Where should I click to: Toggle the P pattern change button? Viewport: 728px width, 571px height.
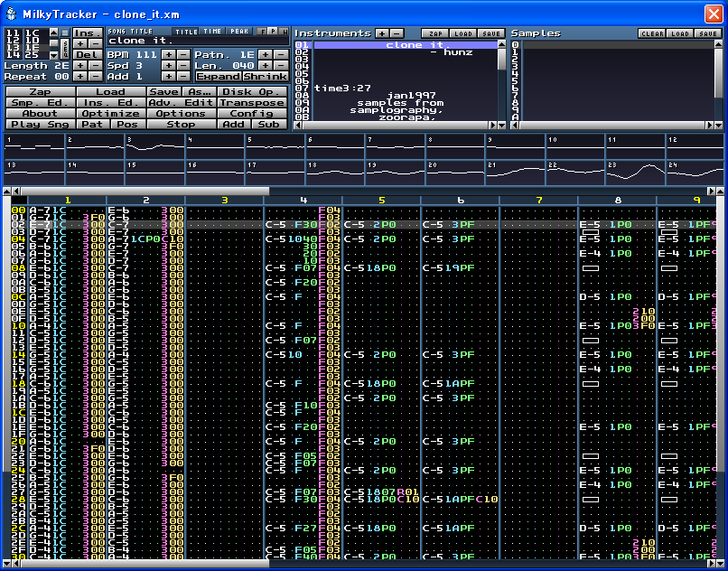(273, 32)
